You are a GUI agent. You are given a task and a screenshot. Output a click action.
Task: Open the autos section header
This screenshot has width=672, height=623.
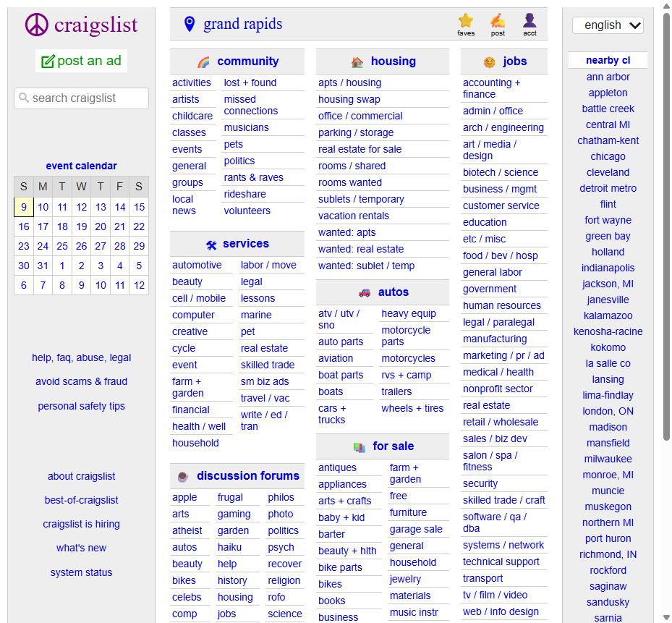click(x=393, y=292)
